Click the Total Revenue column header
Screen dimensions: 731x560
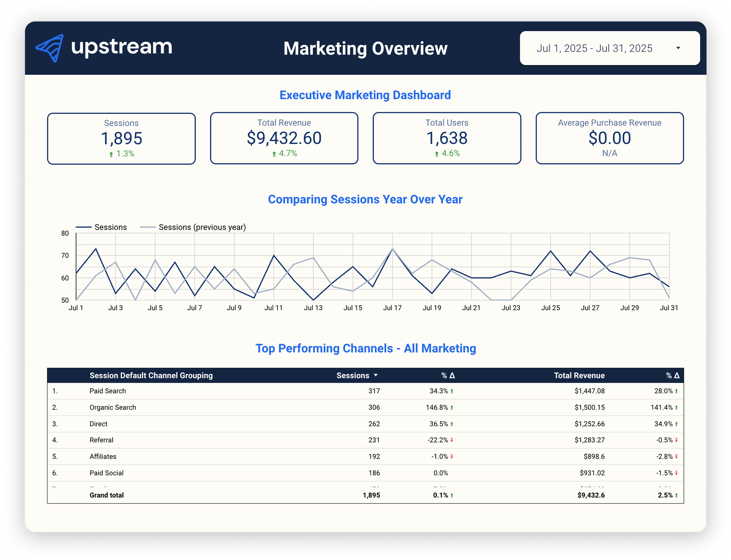[x=579, y=375]
